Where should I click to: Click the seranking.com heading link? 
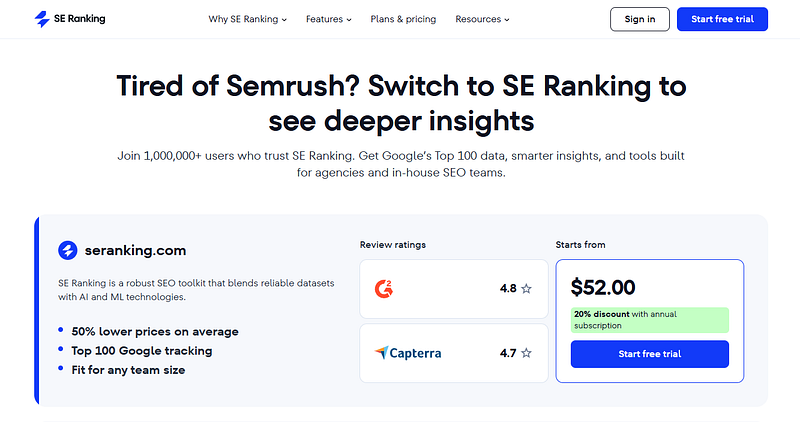coord(135,251)
